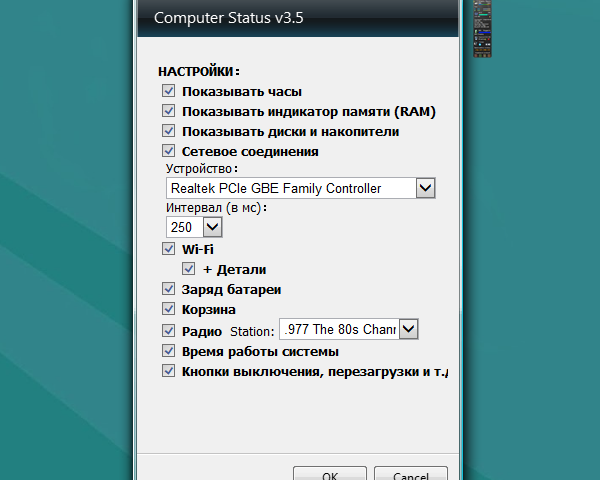The image size is (600, 480).
Task: Uncheck the Радио checkbox
Action: (168, 331)
